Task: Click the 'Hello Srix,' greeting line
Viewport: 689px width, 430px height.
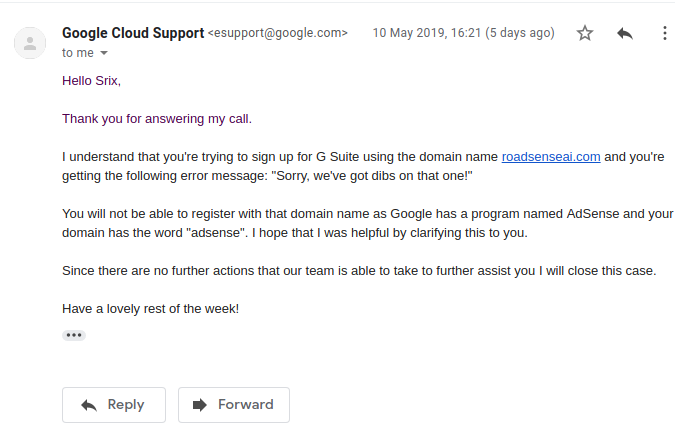Action: pyautogui.click(x=91, y=81)
